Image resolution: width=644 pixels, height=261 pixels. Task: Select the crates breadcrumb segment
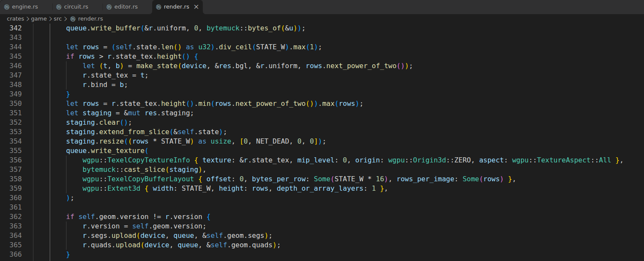(x=15, y=19)
